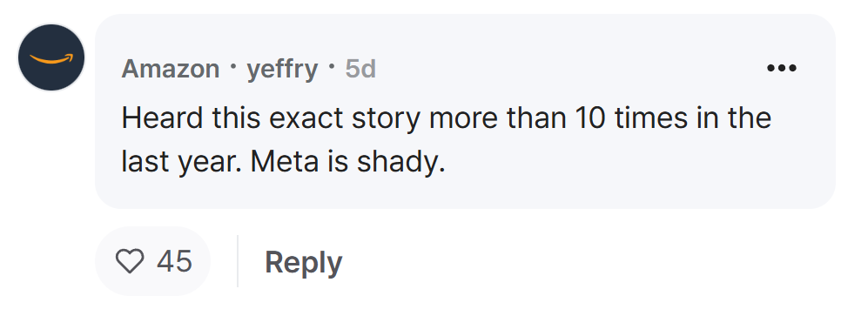View the yeffry user profile
The image size is (868, 316).
click(x=282, y=71)
